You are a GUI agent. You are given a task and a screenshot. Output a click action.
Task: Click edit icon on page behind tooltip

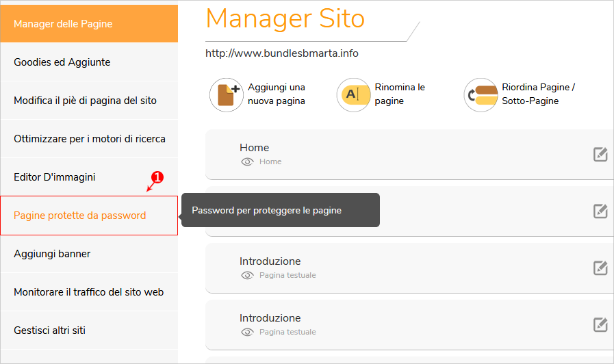click(600, 211)
